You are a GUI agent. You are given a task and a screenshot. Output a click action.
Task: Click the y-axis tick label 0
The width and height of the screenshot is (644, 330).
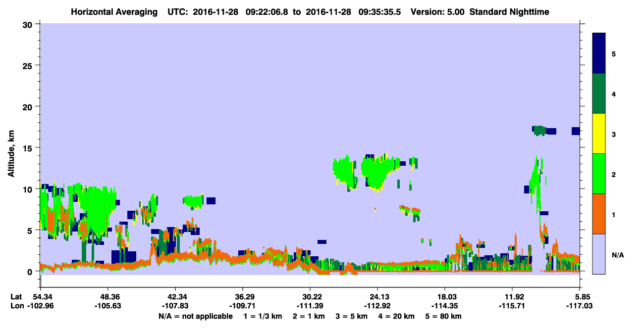click(x=31, y=272)
